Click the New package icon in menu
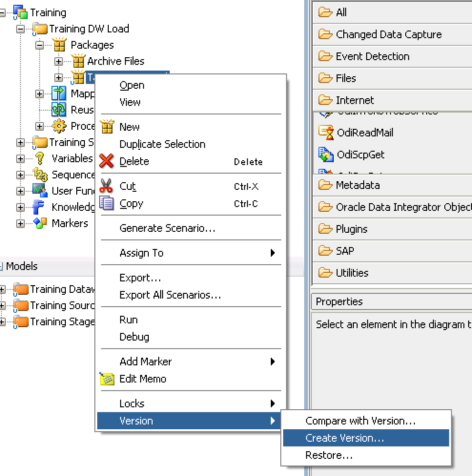Image resolution: width=472 pixels, height=476 pixels. pos(107,126)
